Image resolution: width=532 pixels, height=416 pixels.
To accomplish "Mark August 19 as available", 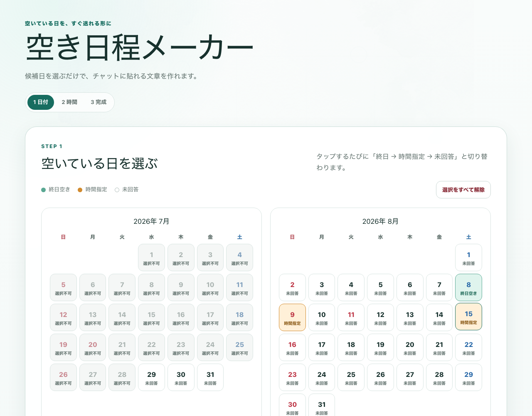I will pos(380,347).
